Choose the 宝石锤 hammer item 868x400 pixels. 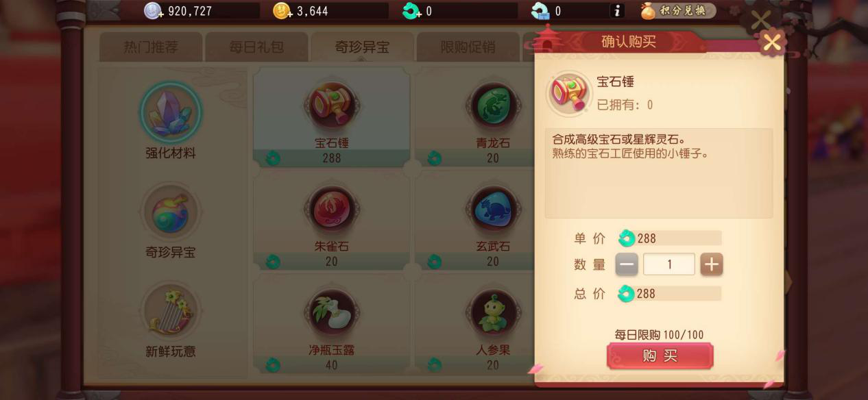pyautogui.click(x=332, y=117)
